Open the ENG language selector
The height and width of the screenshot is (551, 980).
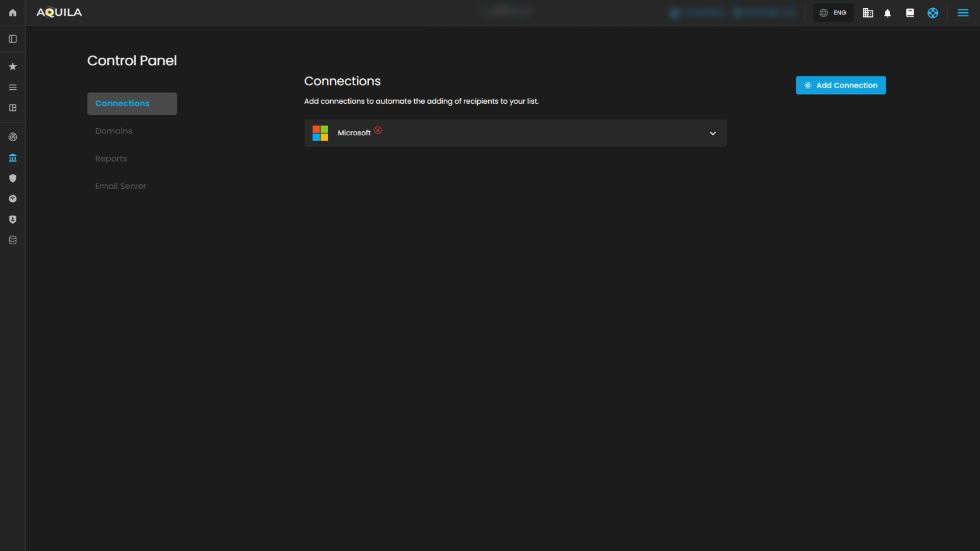pyautogui.click(x=833, y=12)
